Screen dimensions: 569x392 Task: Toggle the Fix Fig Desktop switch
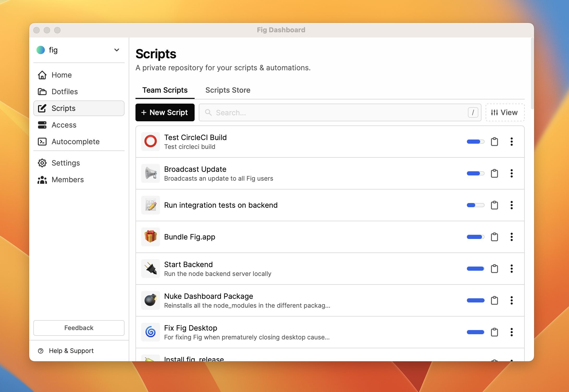point(475,332)
